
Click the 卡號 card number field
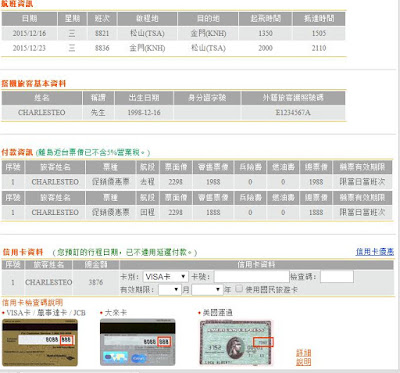(x=252, y=277)
